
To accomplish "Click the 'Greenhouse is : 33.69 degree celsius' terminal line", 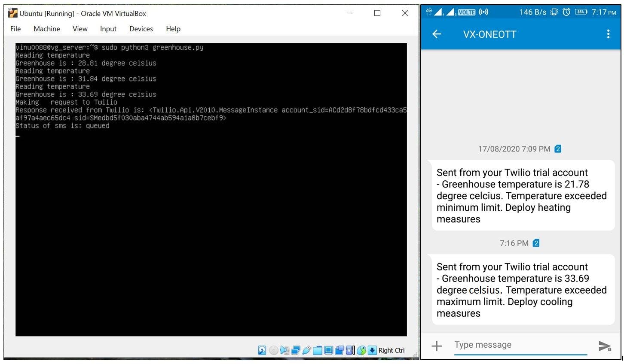I will point(86,94).
